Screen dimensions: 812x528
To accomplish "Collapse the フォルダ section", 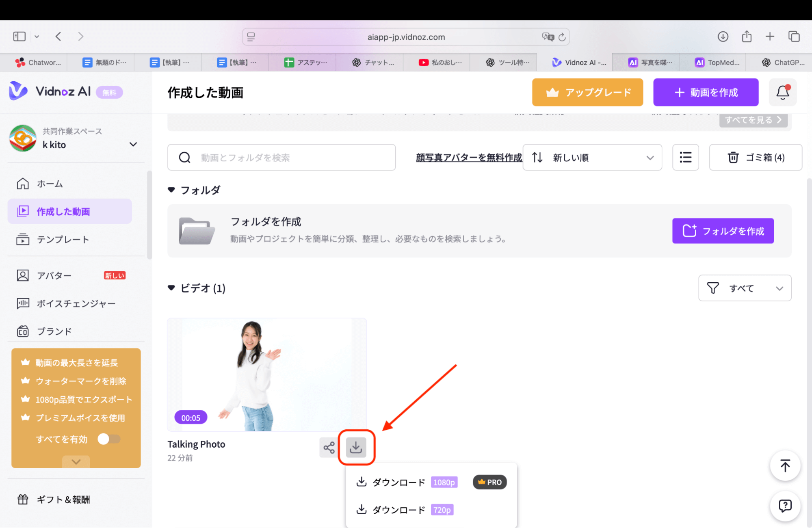I will click(171, 190).
